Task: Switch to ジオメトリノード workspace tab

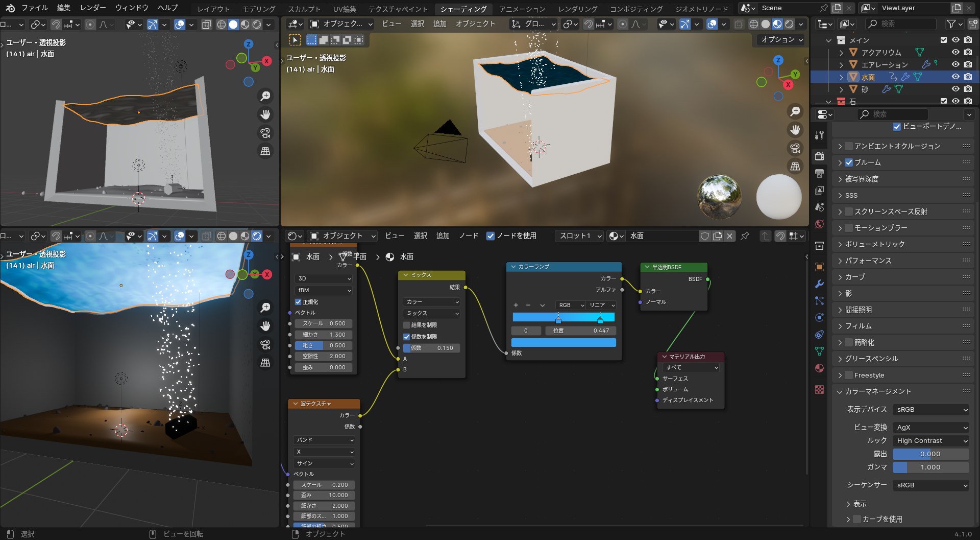Action: [701, 9]
